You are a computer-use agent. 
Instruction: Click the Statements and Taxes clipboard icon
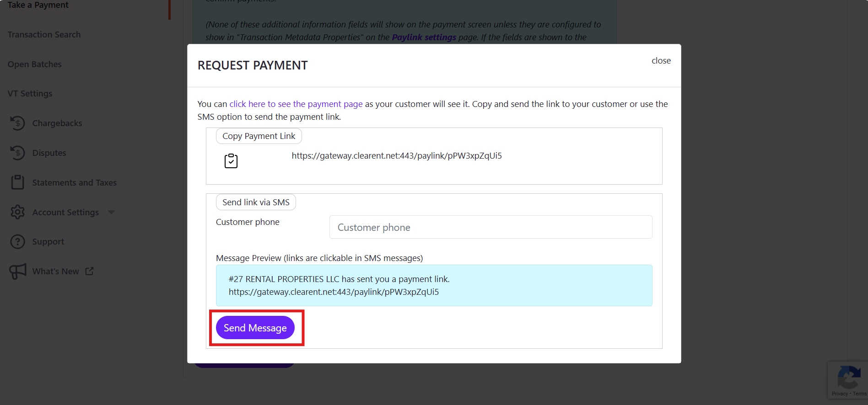click(x=17, y=182)
